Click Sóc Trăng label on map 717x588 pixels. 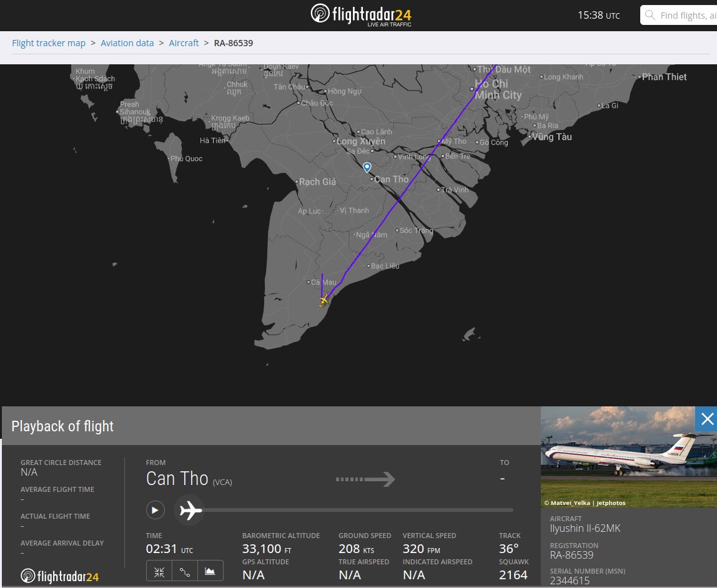[416, 230]
